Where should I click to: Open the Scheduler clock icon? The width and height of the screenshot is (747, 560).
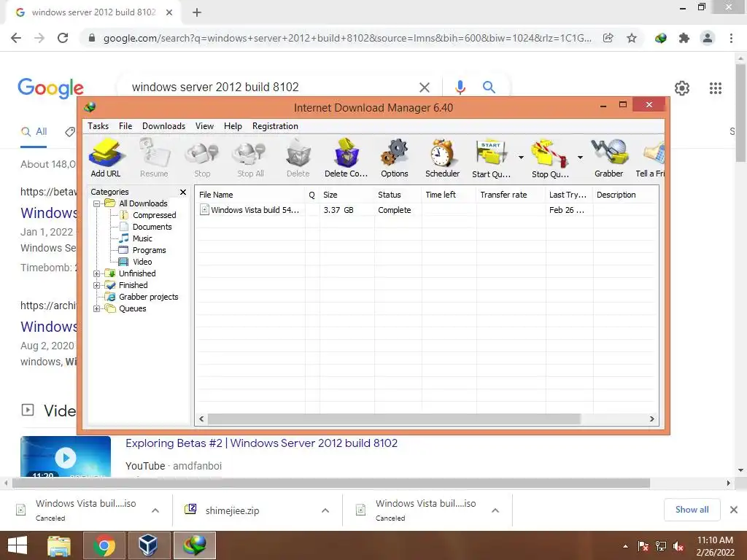[x=443, y=157]
